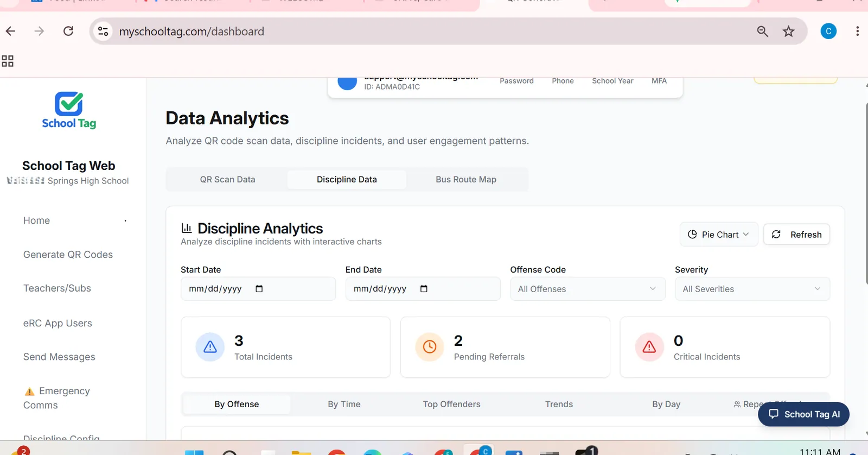Click the Total Incidents count 3

click(239, 341)
